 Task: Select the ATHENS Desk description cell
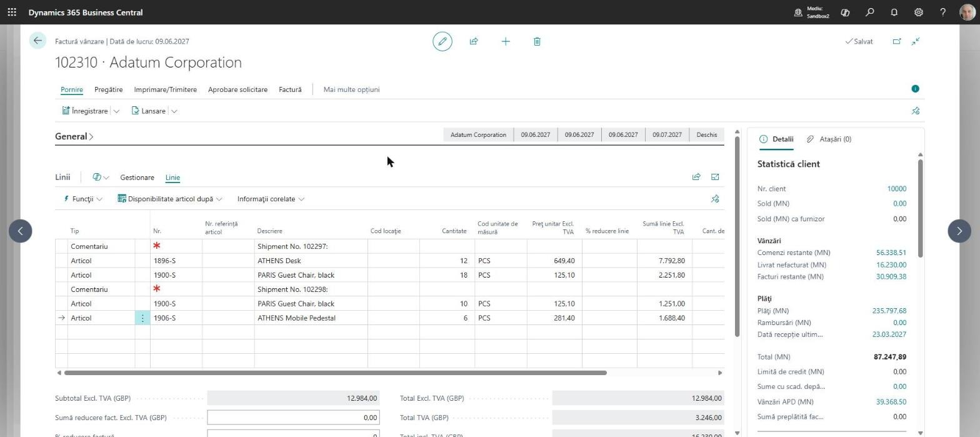pos(311,261)
